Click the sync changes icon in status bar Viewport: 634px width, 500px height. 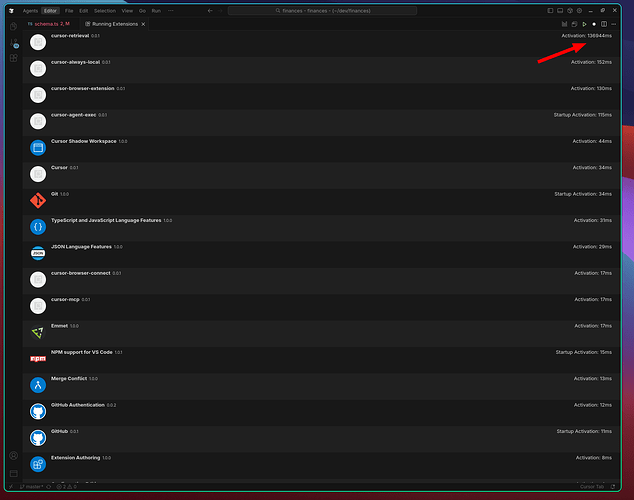pos(49,487)
